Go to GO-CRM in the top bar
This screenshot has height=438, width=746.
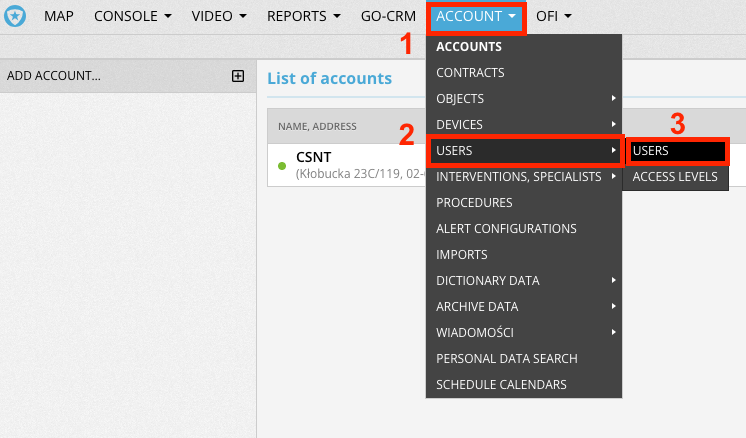click(x=387, y=17)
